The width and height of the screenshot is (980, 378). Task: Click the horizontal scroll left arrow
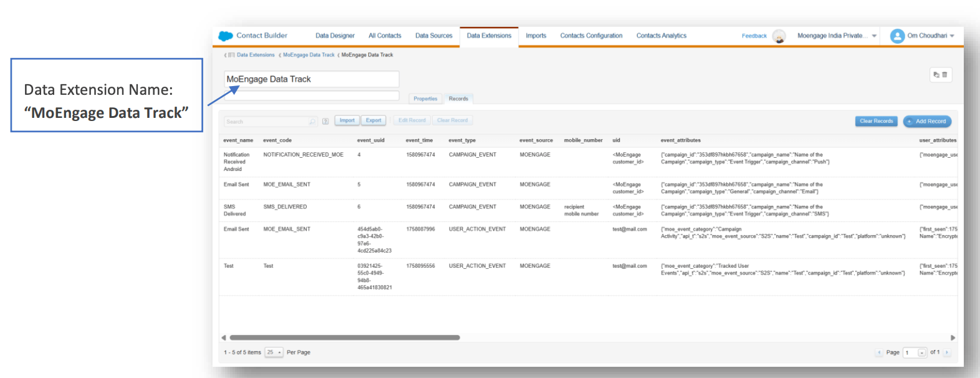pyautogui.click(x=224, y=337)
